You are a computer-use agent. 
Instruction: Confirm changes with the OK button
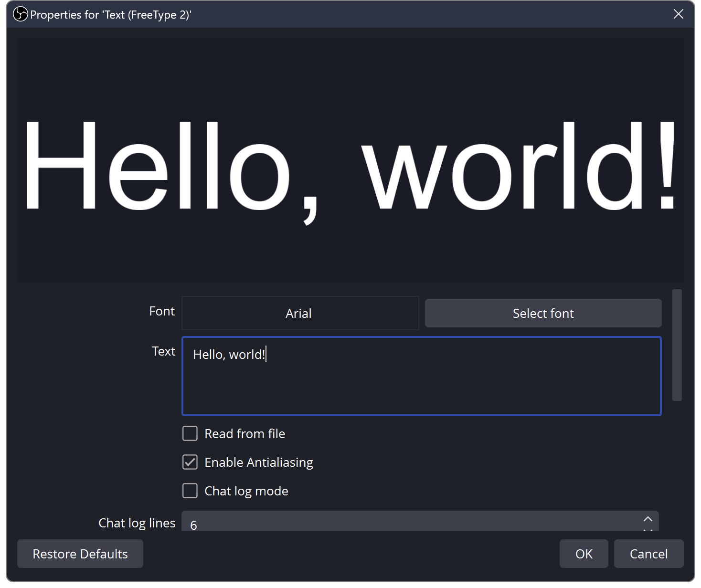pos(584,554)
